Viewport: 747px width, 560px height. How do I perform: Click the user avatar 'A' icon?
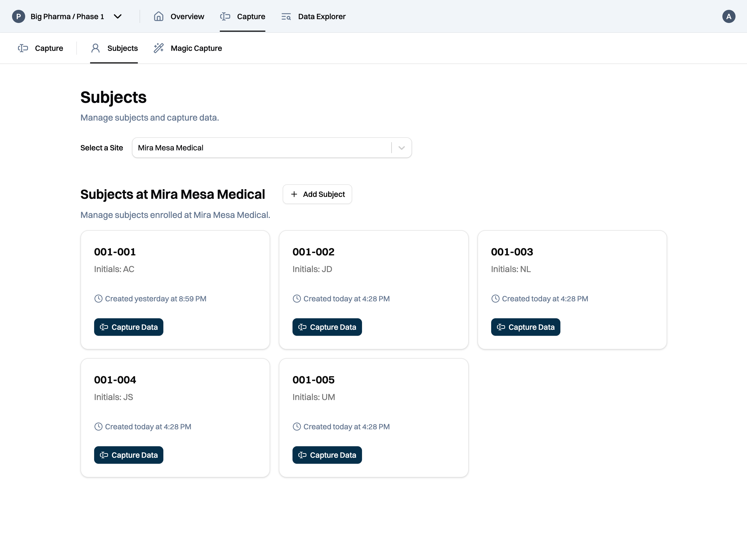point(728,16)
